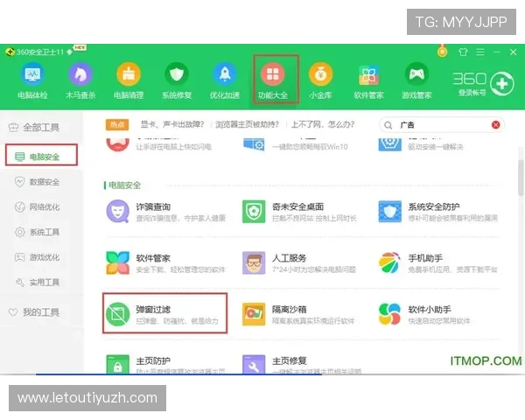Click the magnifier search icon
The image size is (525, 420).
click(388, 125)
